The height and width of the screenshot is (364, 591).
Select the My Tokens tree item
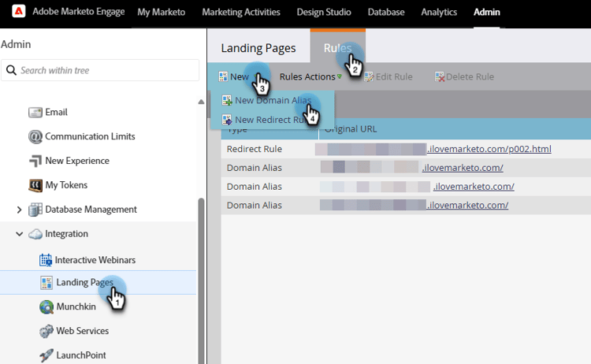pyautogui.click(x=66, y=185)
